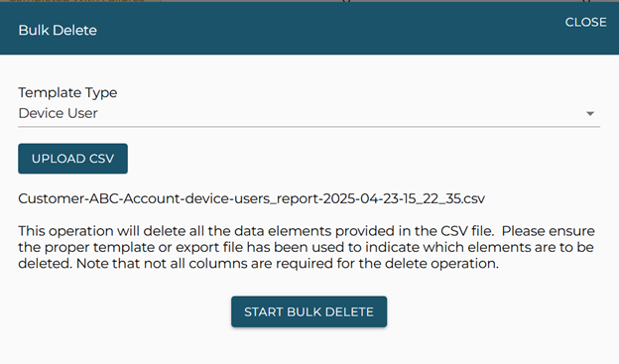This screenshot has width=619, height=364.
Task: Close the Bulk Delete dialog
Action: [585, 22]
